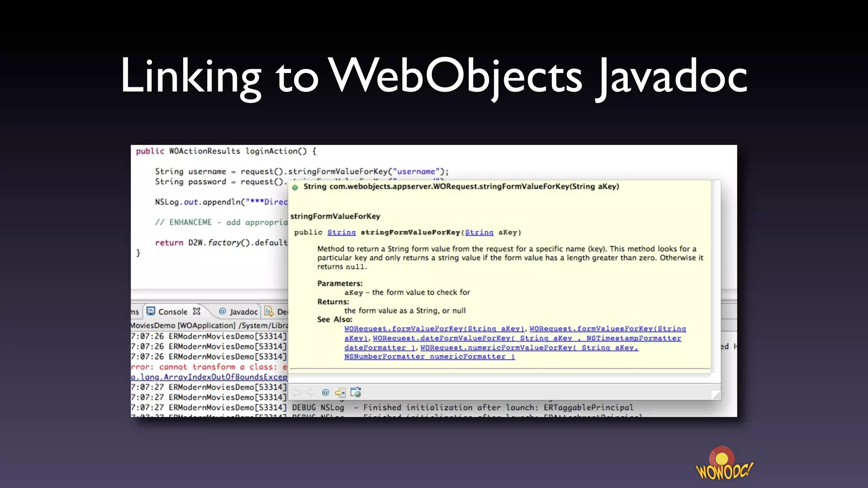Close the Console tab X icon
The height and width of the screenshot is (488, 868).
pos(197,311)
